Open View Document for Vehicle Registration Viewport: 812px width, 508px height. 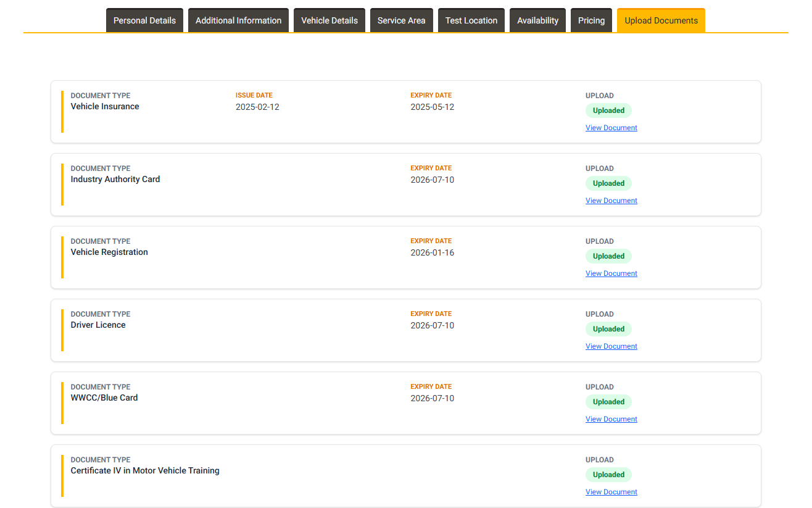tap(611, 273)
